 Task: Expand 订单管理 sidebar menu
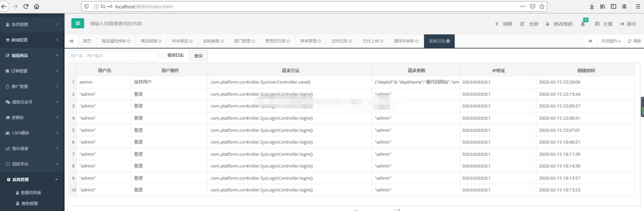32,71
